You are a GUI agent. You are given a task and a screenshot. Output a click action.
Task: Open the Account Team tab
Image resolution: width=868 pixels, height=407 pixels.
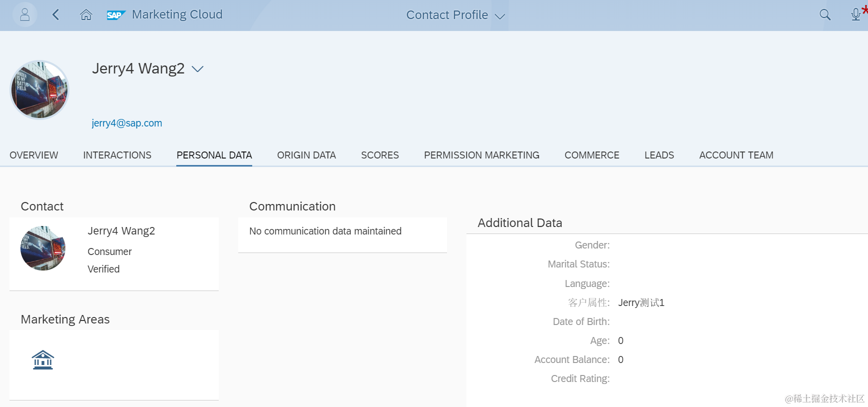coord(736,155)
